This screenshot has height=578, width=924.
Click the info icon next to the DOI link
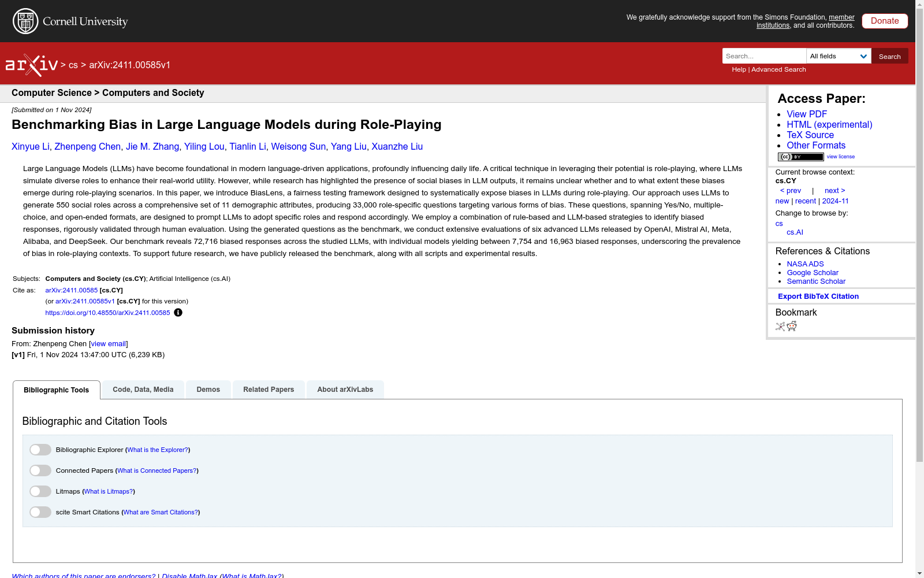178,312
